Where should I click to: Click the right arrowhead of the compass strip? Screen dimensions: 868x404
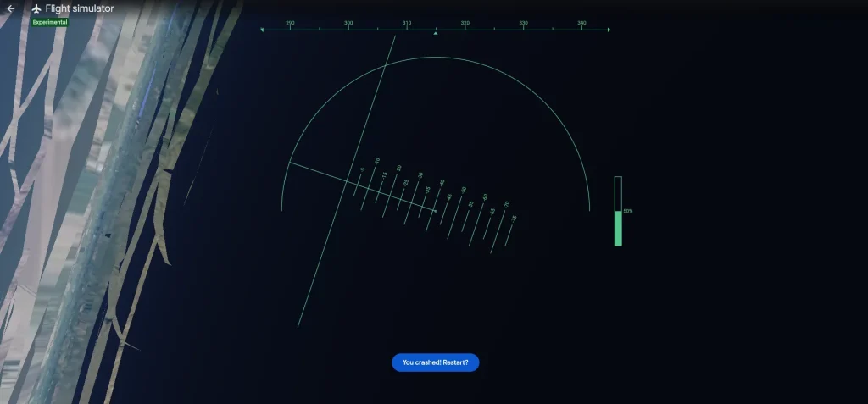tap(609, 30)
